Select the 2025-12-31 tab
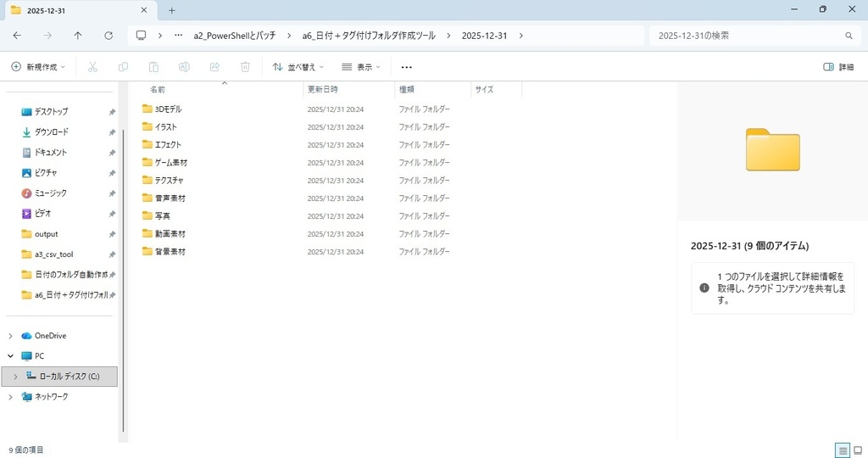 [x=79, y=10]
